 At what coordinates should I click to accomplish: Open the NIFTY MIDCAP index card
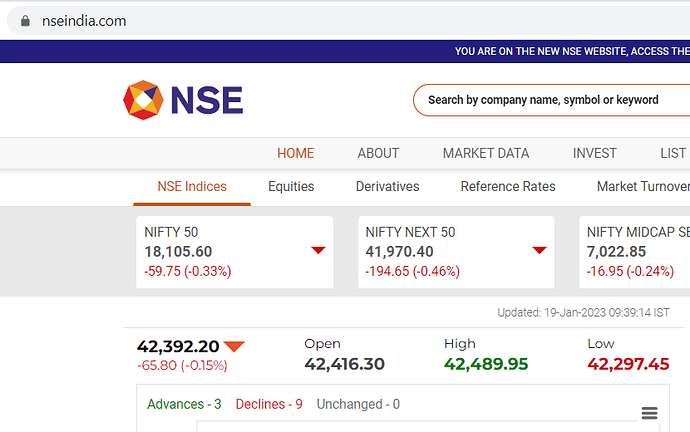[635, 252]
